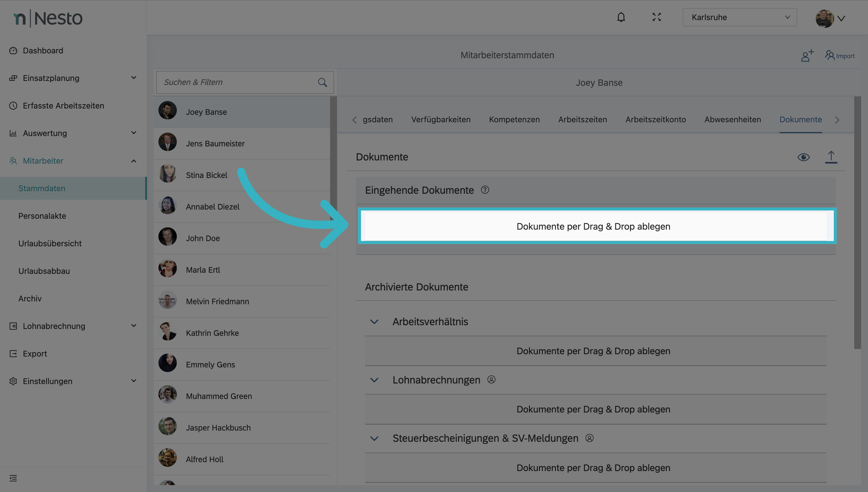Click the add employee icon
Screen dimensions: 868x492
pos(807,55)
